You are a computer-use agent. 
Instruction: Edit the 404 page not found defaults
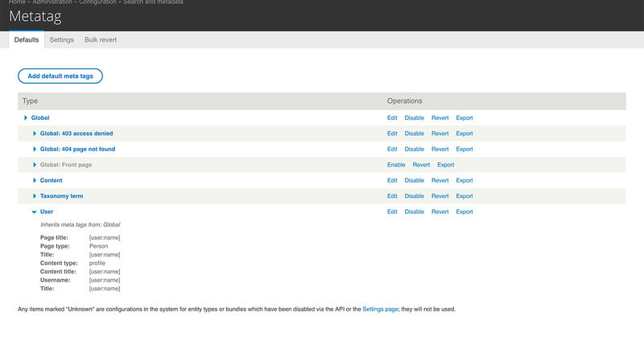(x=392, y=149)
